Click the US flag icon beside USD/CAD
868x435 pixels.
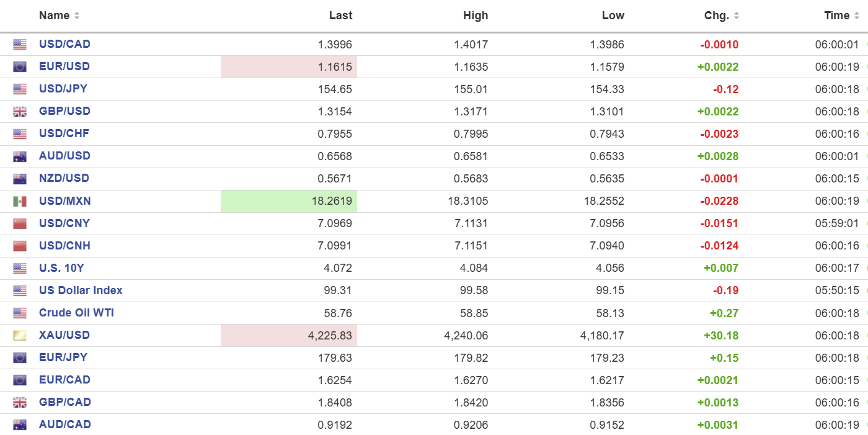pyautogui.click(x=20, y=45)
